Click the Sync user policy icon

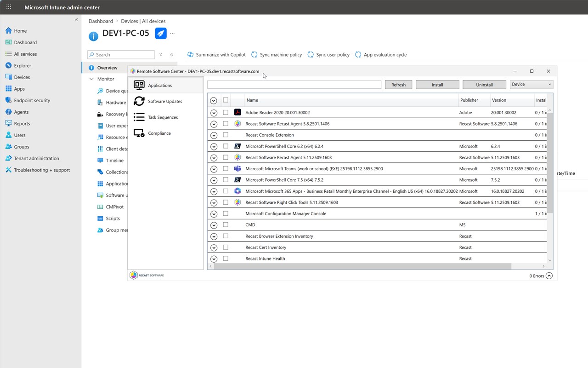tap(311, 54)
